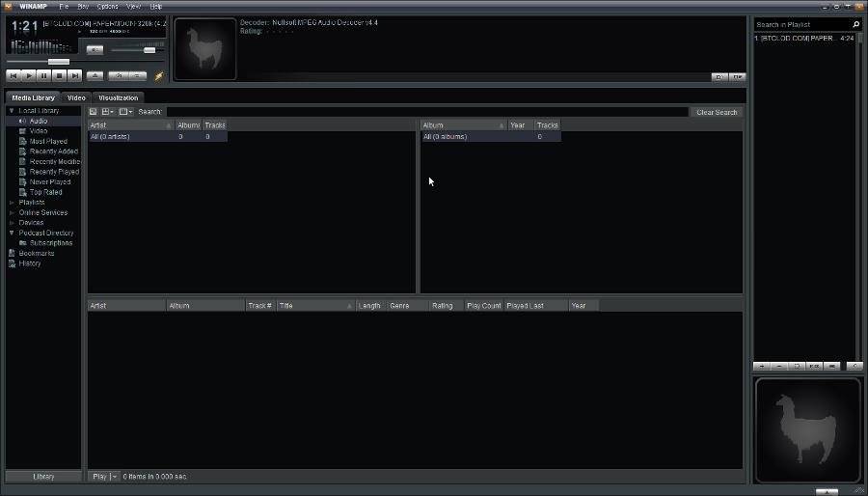
Task: Click the lightning bolt icon
Action: click(x=159, y=76)
